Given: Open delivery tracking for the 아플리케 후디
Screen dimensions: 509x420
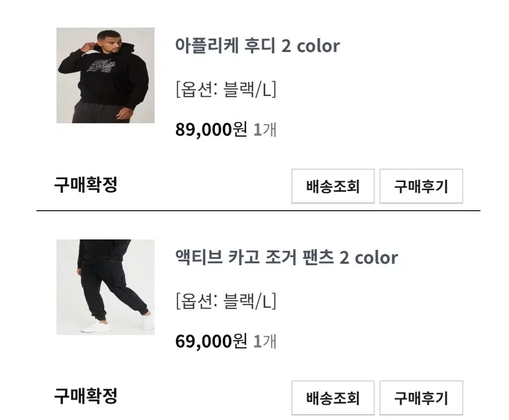Looking at the screenshot, I should click(332, 186).
